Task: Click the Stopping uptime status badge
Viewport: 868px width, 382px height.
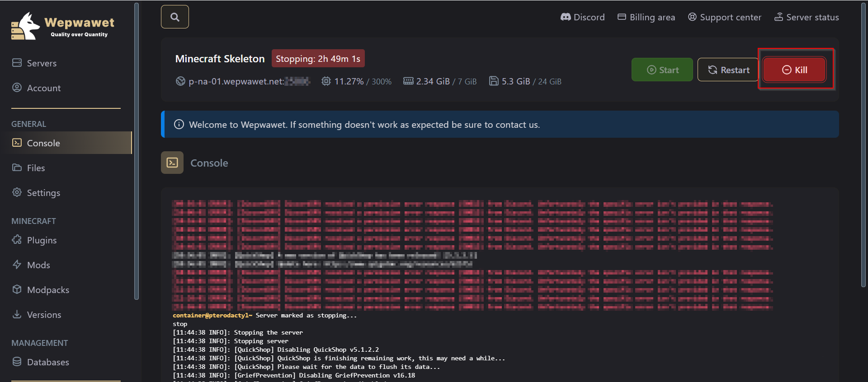Action: pos(318,59)
